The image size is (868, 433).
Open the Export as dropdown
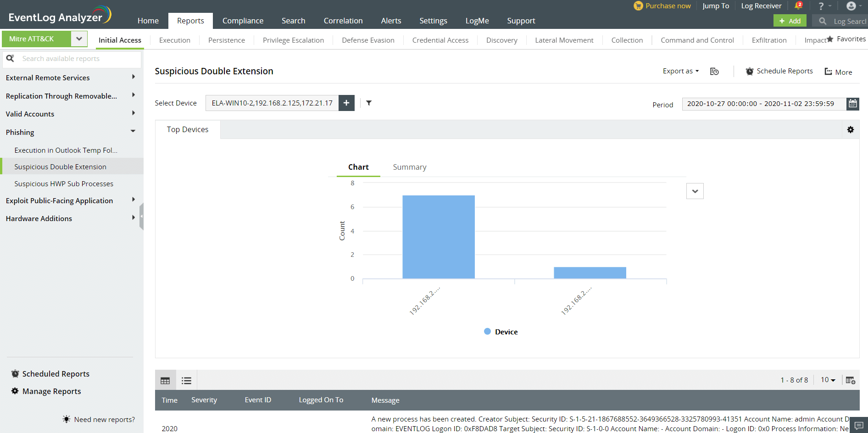pos(681,71)
